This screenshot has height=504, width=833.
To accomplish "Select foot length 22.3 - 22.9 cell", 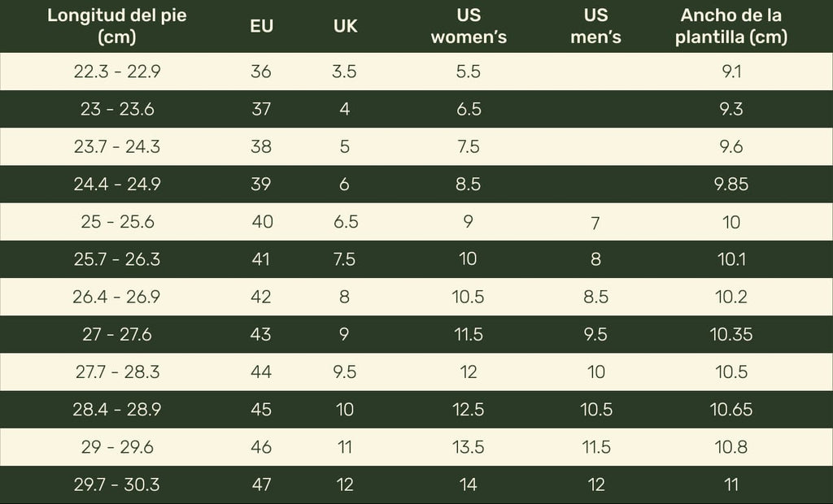I will click(117, 72).
